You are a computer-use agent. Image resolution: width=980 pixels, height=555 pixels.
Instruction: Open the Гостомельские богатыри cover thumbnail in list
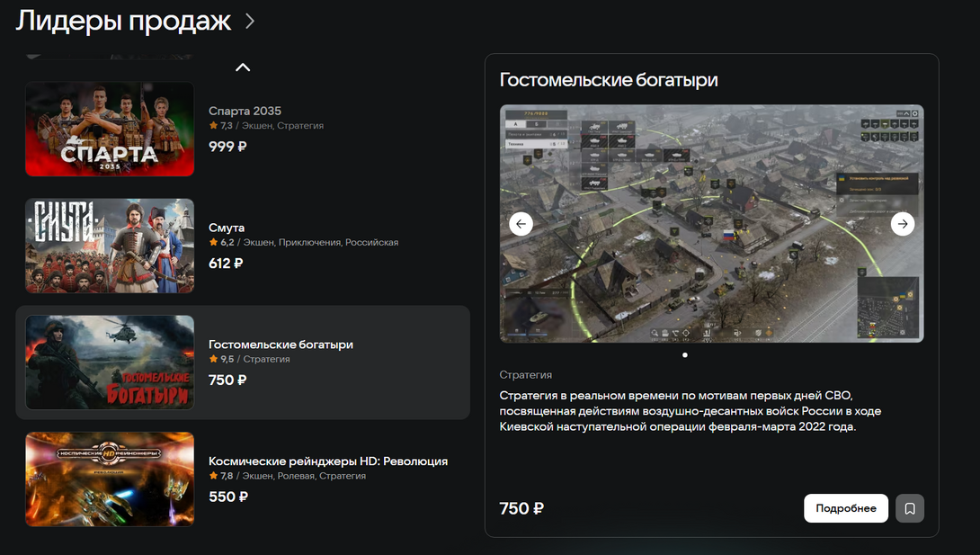(110, 363)
